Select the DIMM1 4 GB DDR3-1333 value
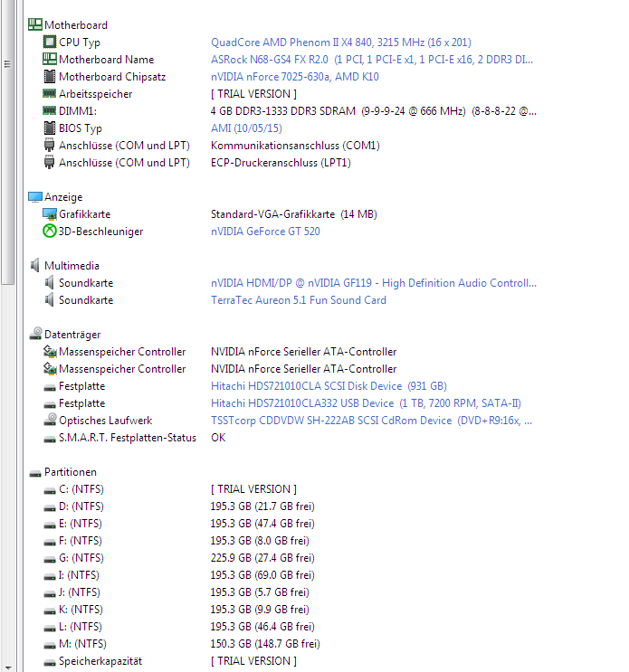This screenshot has height=672, width=629. [374, 110]
